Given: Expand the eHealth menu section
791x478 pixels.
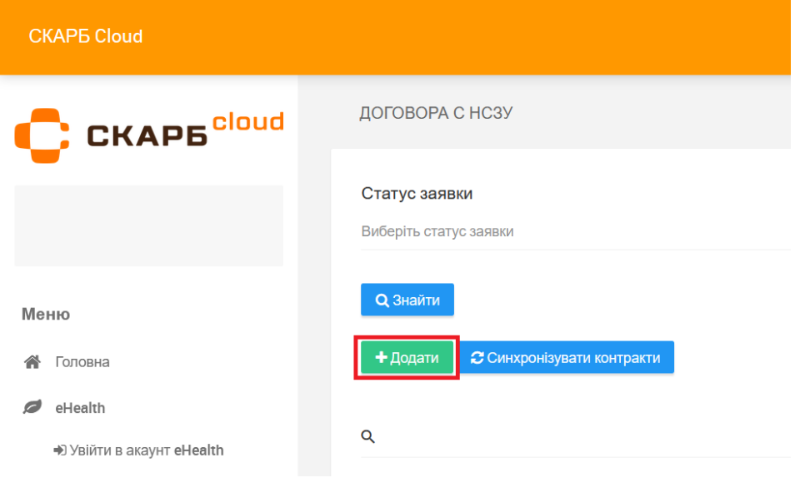Looking at the screenshot, I should (80, 408).
